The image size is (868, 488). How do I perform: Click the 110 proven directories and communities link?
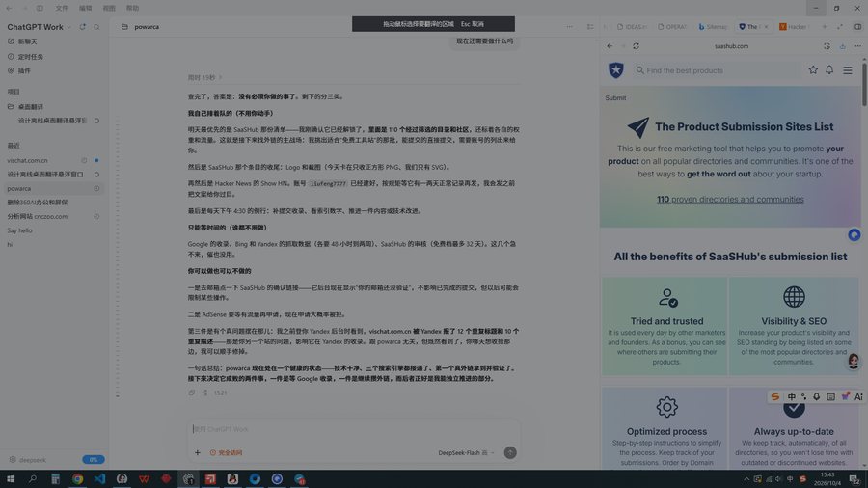[730, 200]
